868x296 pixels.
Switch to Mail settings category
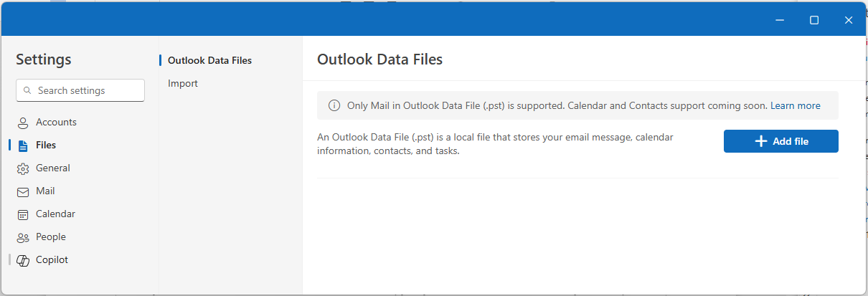45,191
